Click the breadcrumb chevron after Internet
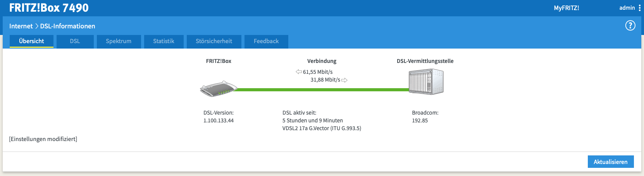 pyautogui.click(x=37, y=26)
